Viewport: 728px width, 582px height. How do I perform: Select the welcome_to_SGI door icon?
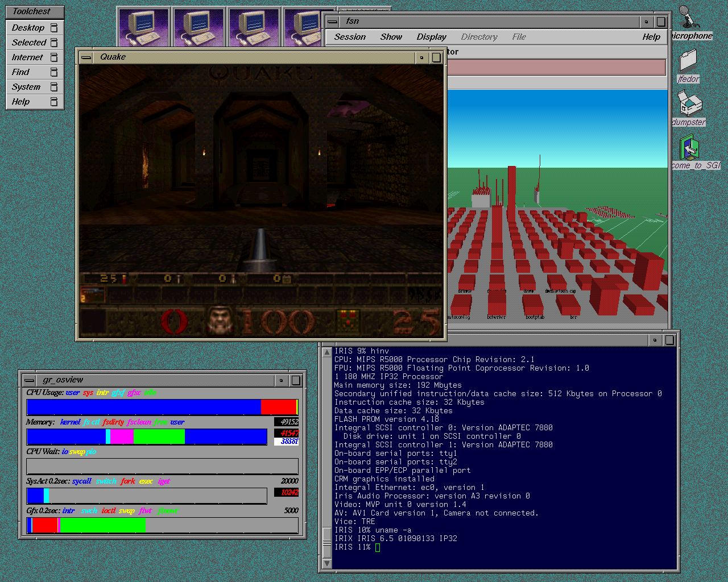tap(689, 147)
